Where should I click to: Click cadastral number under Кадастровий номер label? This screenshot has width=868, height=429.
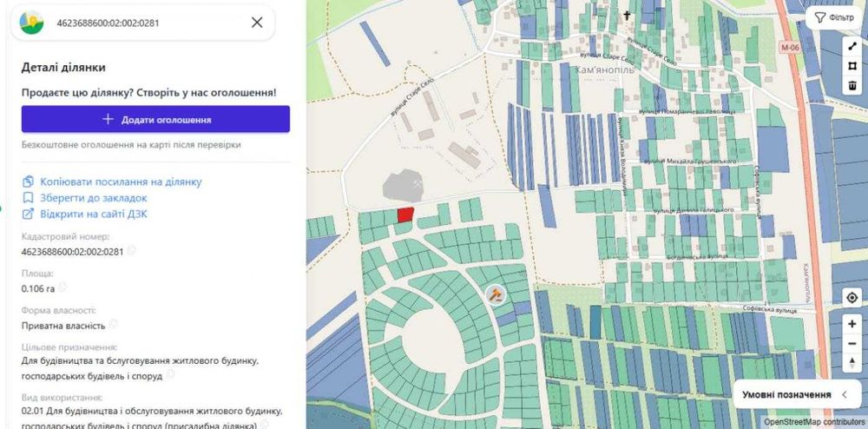point(72,252)
